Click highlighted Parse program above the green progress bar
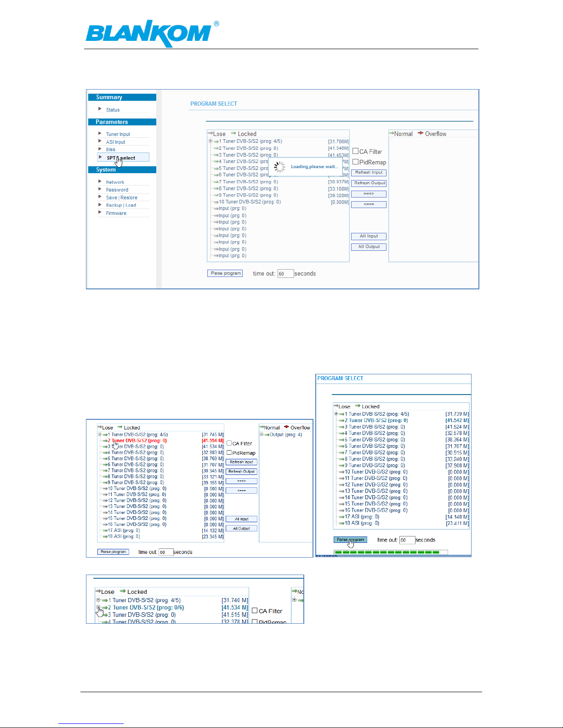Image resolution: width=563 pixels, height=728 pixels. 350,540
